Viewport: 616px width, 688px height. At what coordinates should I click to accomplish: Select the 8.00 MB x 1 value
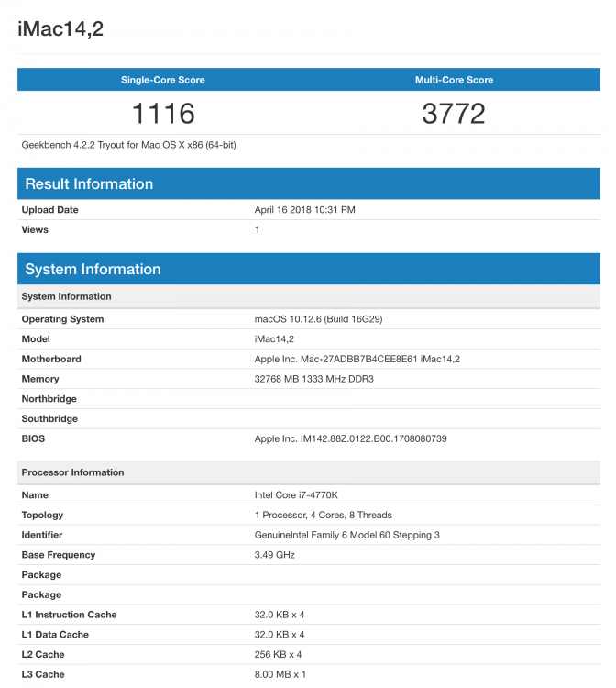[x=280, y=674]
